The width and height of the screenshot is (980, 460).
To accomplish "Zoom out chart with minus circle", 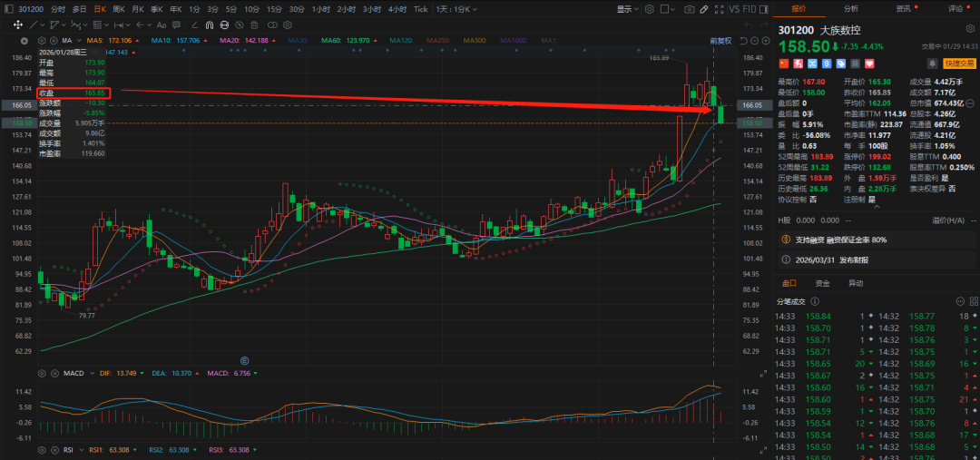I will point(754,41).
